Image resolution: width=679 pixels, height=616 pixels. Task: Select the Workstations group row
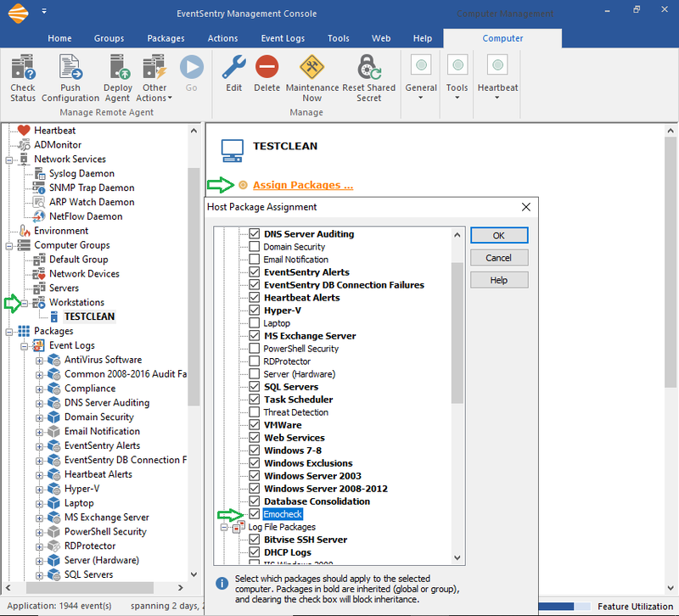76,302
